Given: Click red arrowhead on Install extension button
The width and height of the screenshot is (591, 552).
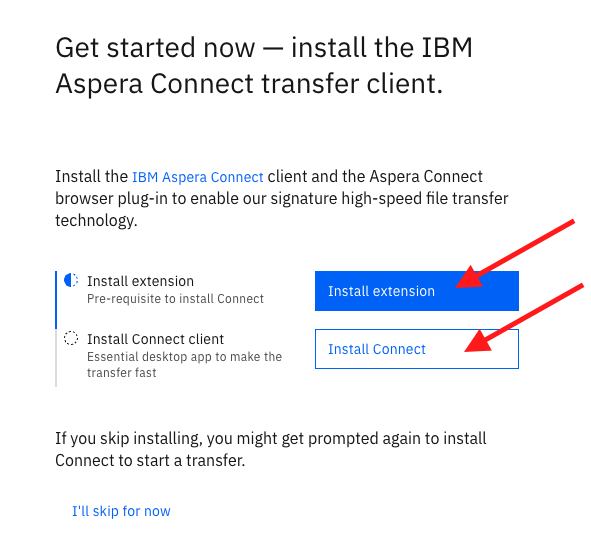Looking at the screenshot, I should (x=470, y=278).
